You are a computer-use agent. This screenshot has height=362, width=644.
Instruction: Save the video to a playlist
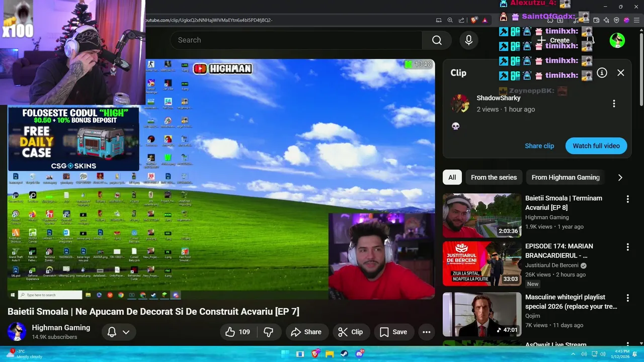pyautogui.click(x=393, y=332)
